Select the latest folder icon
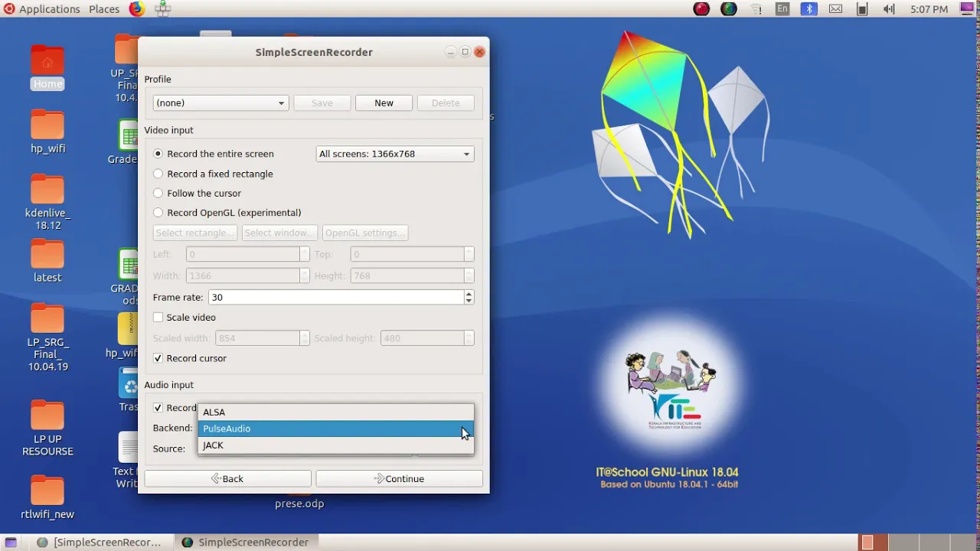This screenshot has height=551, width=980. click(47, 261)
